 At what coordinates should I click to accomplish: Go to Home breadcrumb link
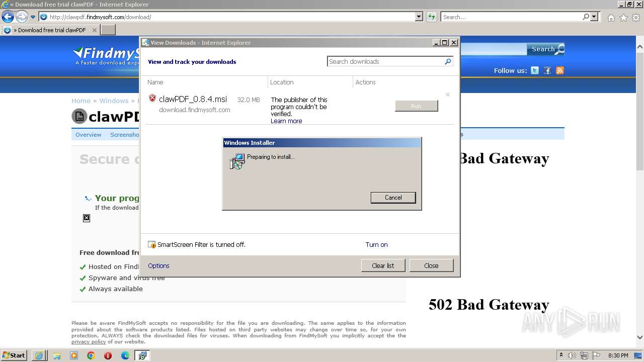pos(81,101)
